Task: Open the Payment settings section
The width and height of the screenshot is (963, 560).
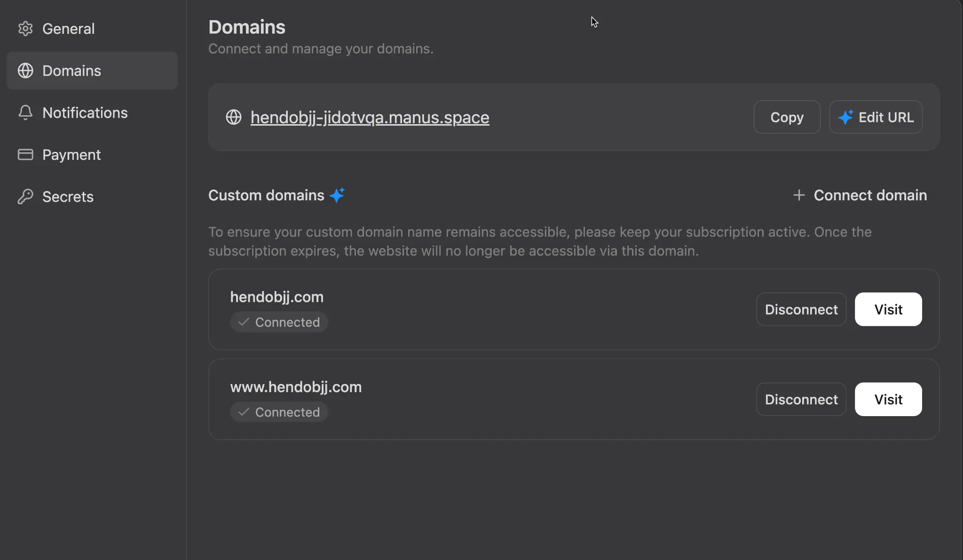Action: (x=71, y=155)
